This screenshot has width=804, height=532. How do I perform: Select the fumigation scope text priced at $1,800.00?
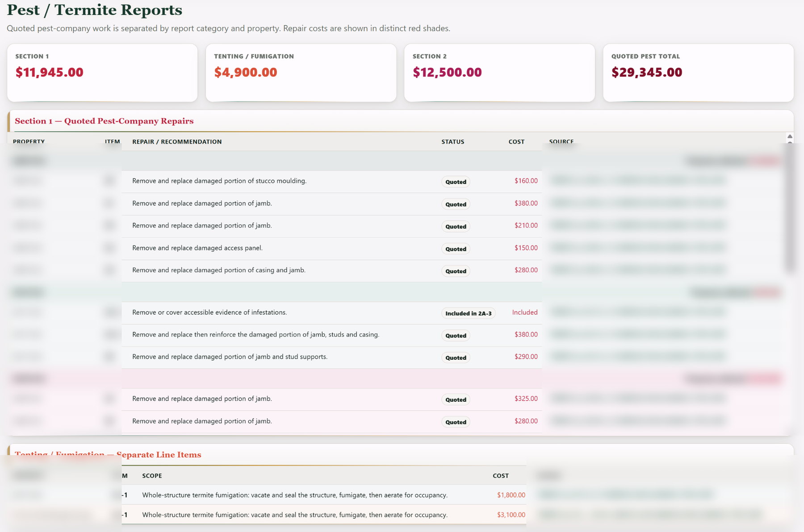295,495
